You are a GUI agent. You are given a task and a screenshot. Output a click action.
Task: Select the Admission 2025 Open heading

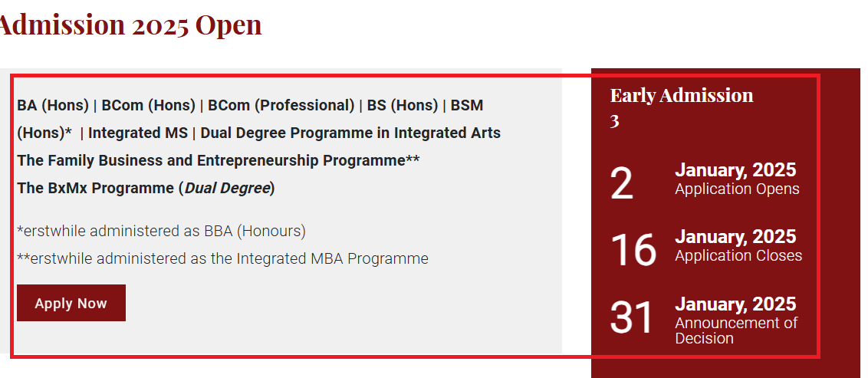pos(130,25)
